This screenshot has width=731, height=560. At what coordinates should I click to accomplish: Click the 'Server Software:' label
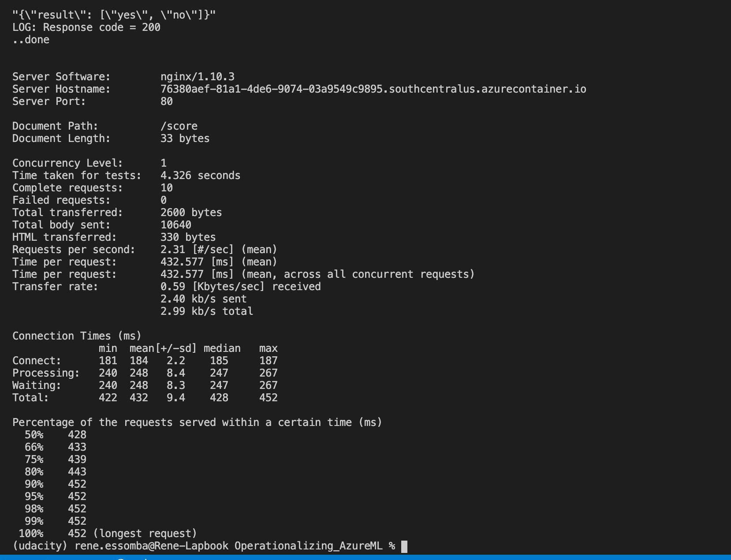tap(61, 77)
